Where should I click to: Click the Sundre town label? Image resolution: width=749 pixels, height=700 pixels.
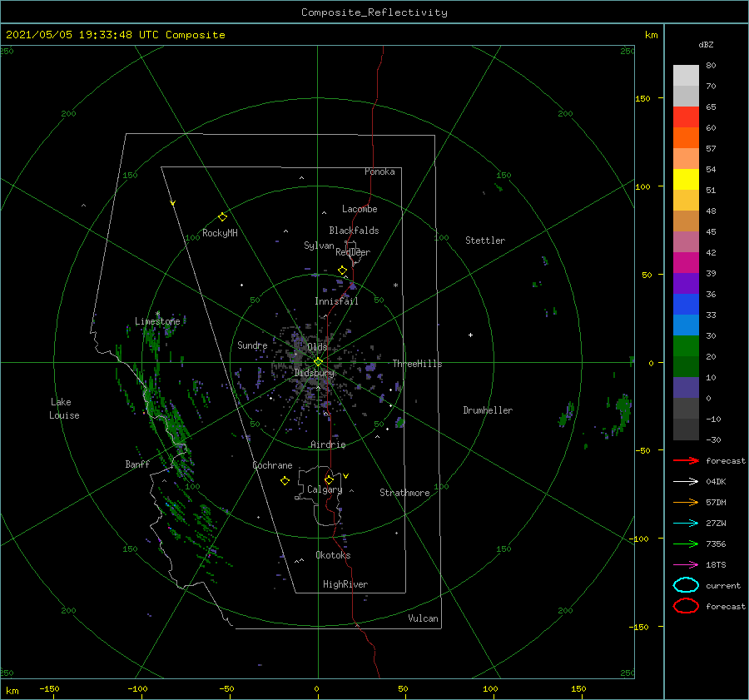click(252, 345)
